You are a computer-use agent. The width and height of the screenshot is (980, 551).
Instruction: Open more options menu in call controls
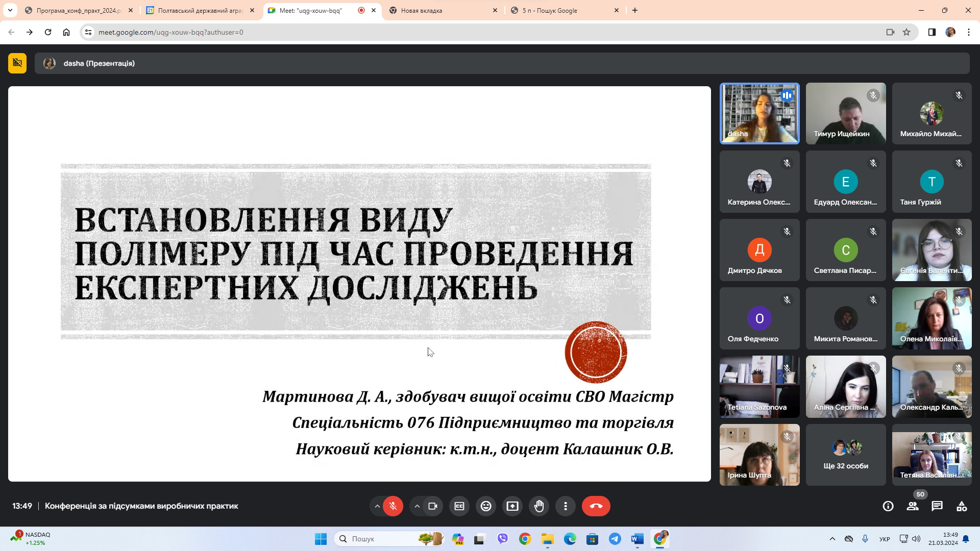566,506
